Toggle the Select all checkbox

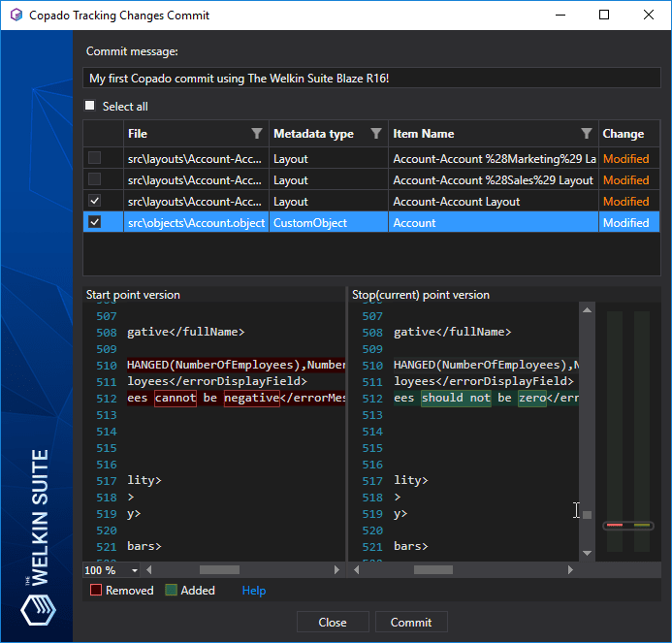coord(90,106)
